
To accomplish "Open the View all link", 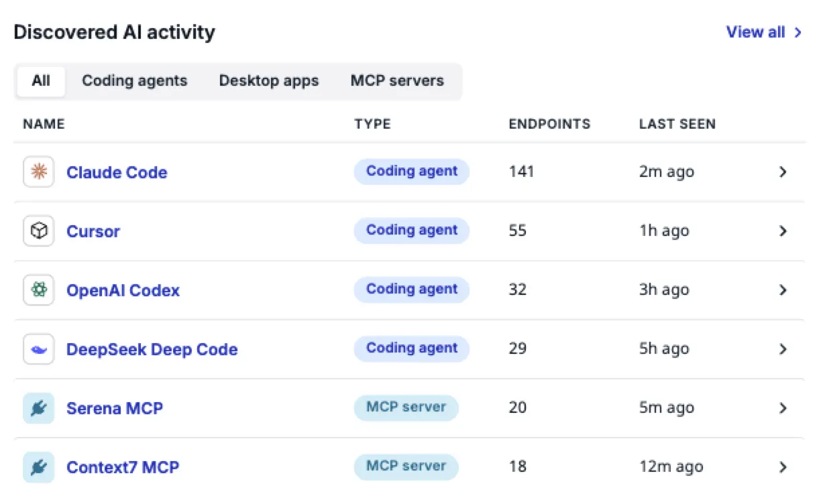I will click(x=764, y=32).
